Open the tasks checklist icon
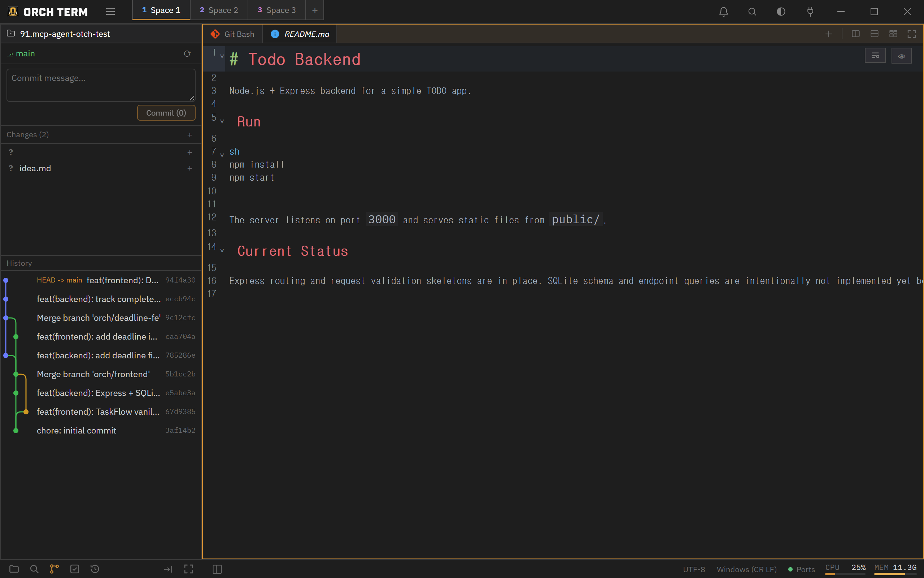This screenshot has height=578, width=924. point(75,569)
